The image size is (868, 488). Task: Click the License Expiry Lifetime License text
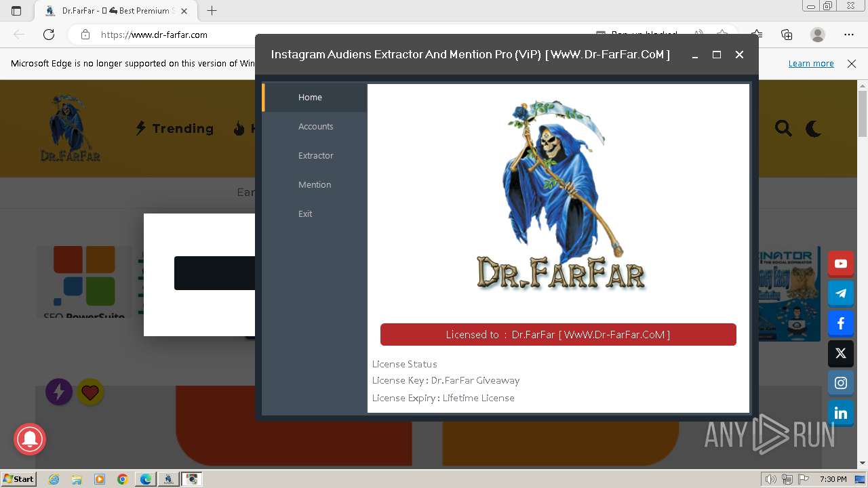click(443, 399)
